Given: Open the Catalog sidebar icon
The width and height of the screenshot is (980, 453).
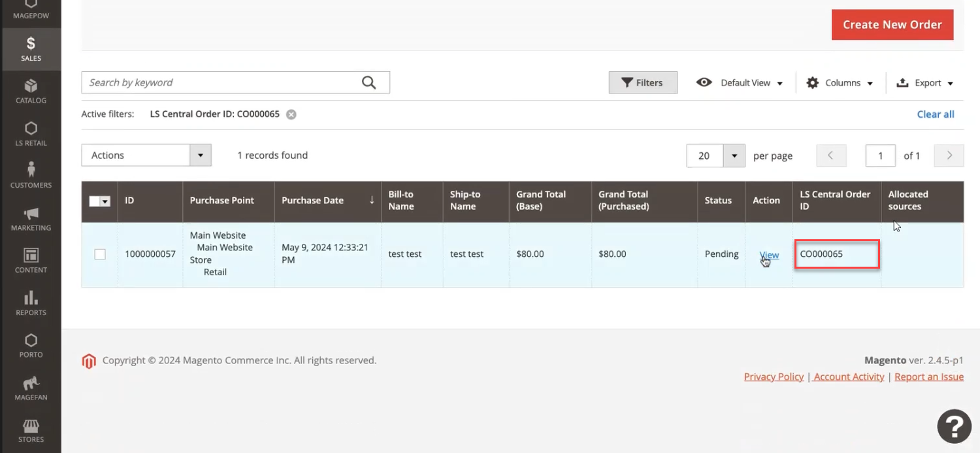Looking at the screenshot, I should 31,92.
